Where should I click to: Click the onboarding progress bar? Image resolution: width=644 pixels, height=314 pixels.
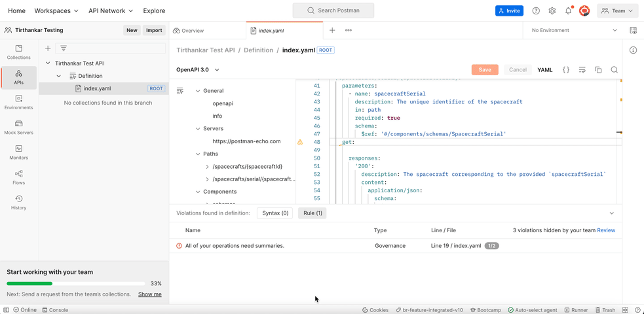click(76, 283)
